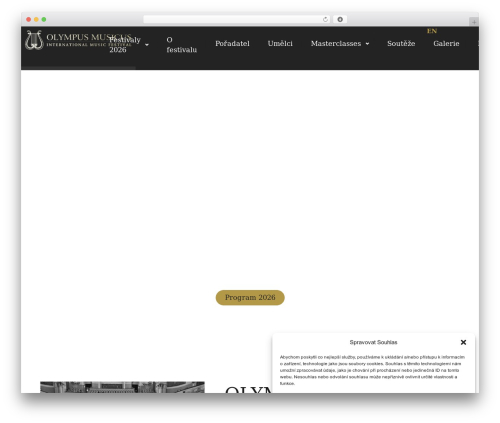
Task: Click the green maximize window button
Action: [x=44, y=20]
